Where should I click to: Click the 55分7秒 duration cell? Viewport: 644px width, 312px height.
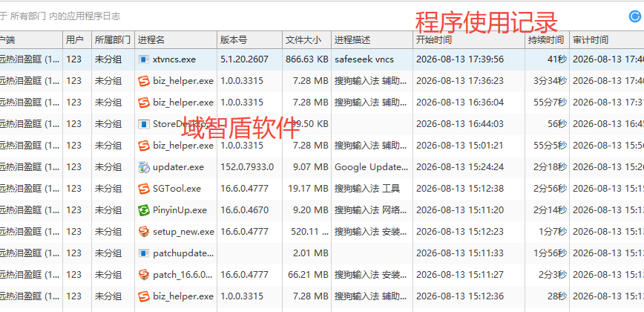[x=550, y=103]
